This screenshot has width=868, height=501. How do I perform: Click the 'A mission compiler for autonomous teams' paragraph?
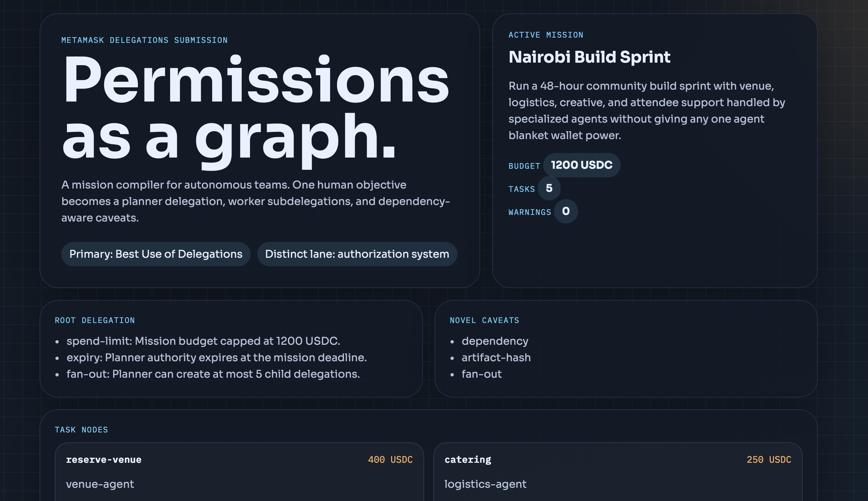click(x=255, y=201)
